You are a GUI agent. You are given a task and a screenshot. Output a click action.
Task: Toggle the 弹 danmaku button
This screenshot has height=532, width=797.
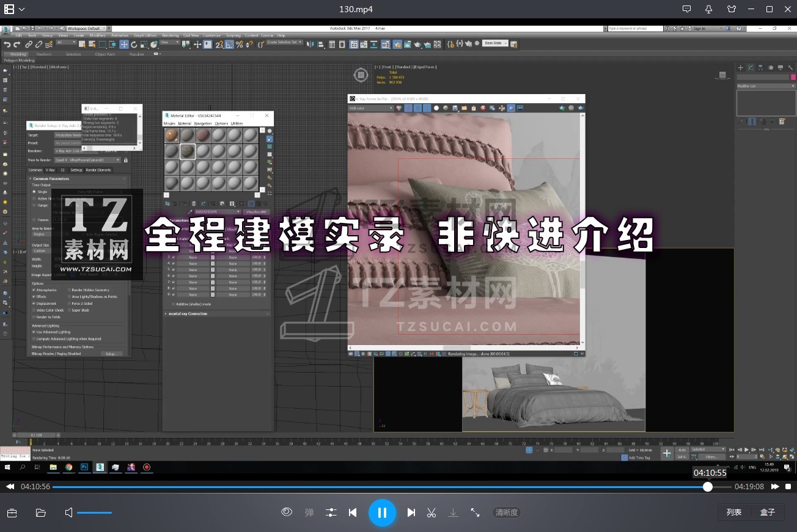pos(309,512)
